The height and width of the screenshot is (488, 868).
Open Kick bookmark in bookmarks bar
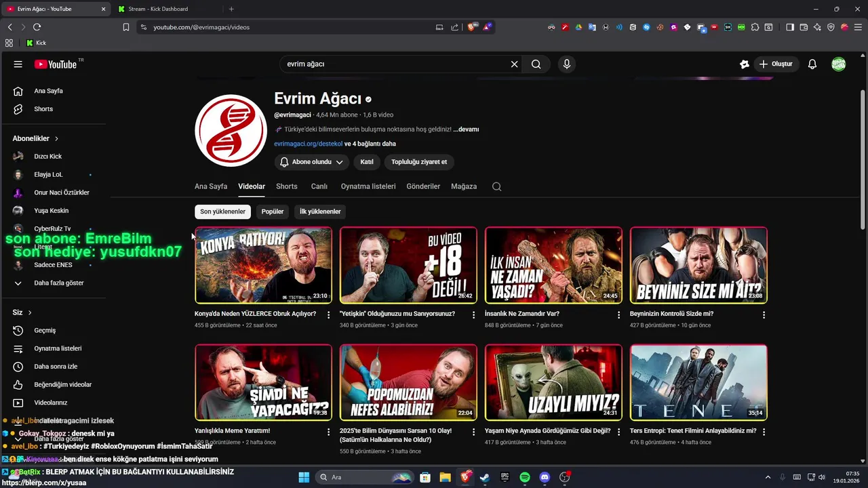pos(37,43)
